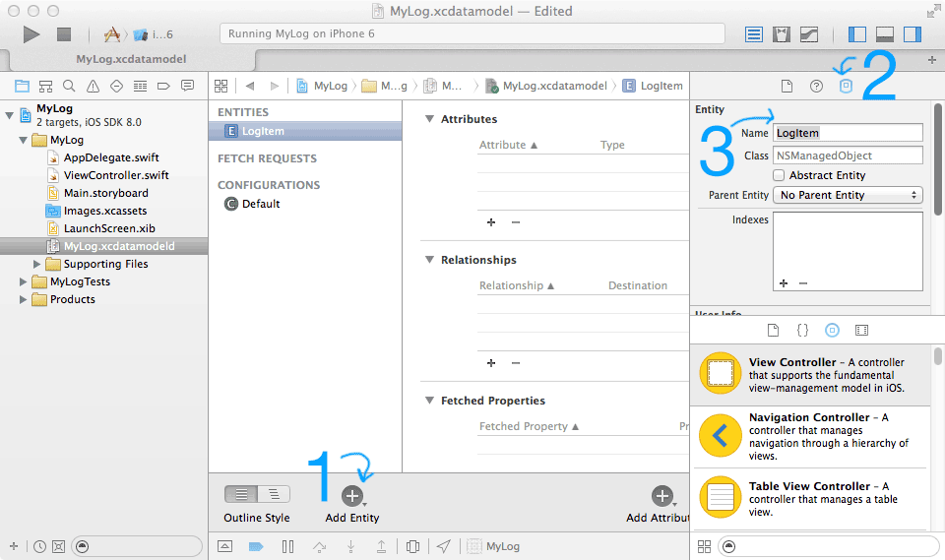Check the Abstract Entity checkbox
The image size is (945, 560).
tap(779, 175)
